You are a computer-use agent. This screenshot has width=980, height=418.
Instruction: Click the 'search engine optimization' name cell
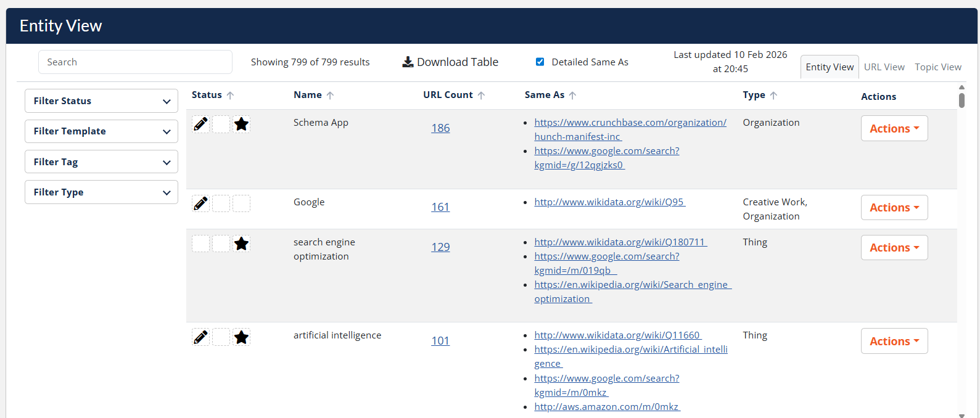[324, 249]
